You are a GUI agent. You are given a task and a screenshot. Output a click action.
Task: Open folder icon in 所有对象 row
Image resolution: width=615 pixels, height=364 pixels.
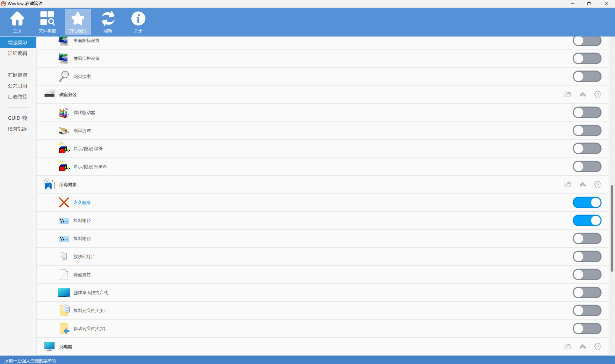(568, 184)
